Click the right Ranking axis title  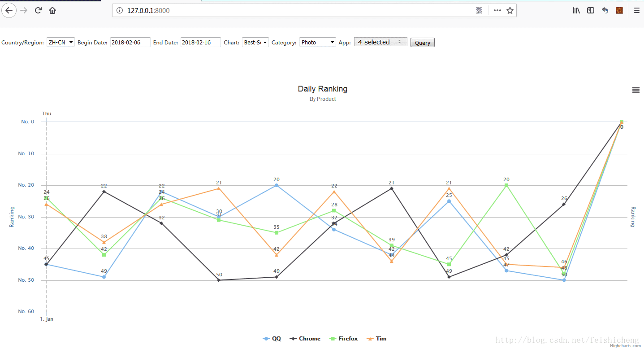[x=633, y=217]
